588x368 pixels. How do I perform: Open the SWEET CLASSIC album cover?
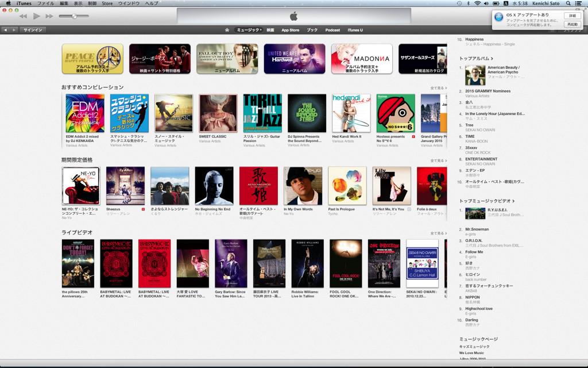(218, 113)
